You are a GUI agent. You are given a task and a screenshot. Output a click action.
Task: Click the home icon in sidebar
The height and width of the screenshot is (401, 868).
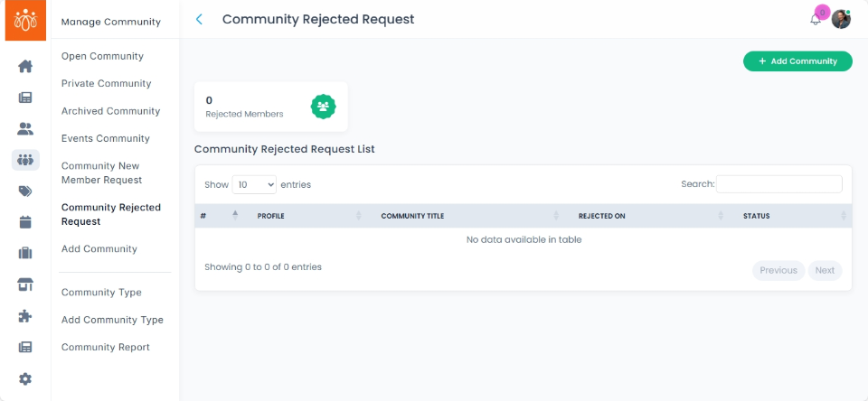(25, 66)
